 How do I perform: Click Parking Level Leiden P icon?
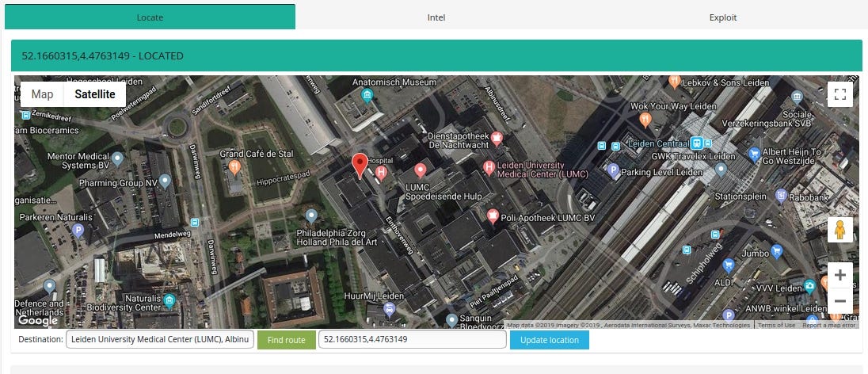(x=613, y=170)
